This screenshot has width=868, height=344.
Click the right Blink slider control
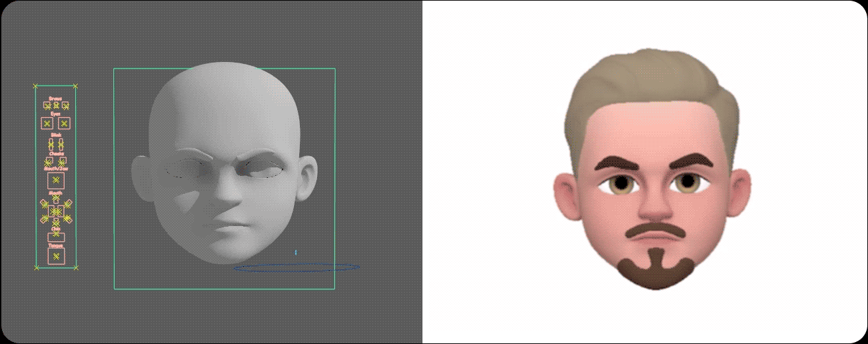[x=61, y=143]
